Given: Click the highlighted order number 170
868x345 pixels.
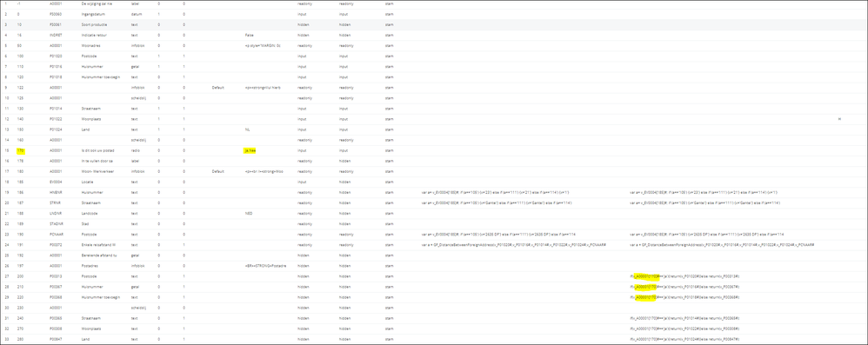Looking at the screenshot, I should tap(20, 150).
